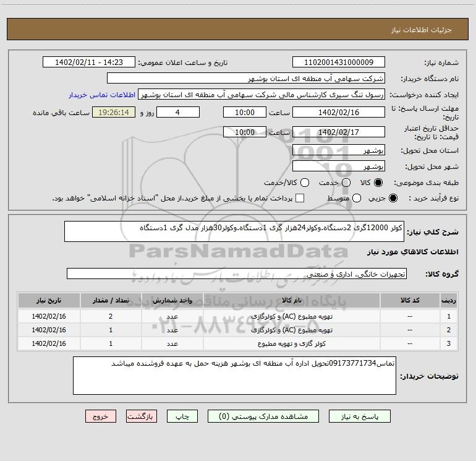Click the گروه کالا field تجهیزات خانگی
476x461 pixels.
(237, 274)
